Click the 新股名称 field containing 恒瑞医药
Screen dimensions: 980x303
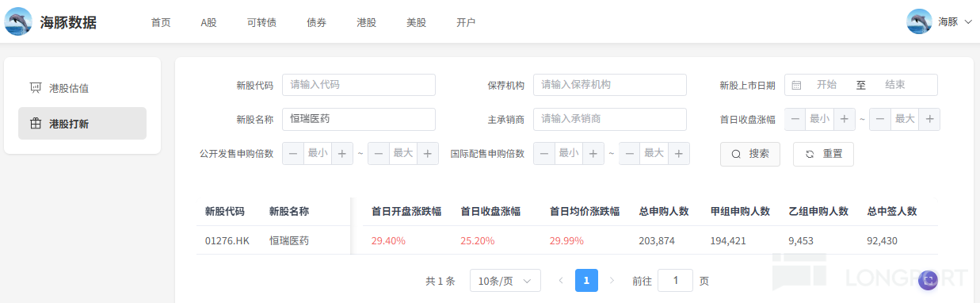pyautogui.click(x=359, y=119)
